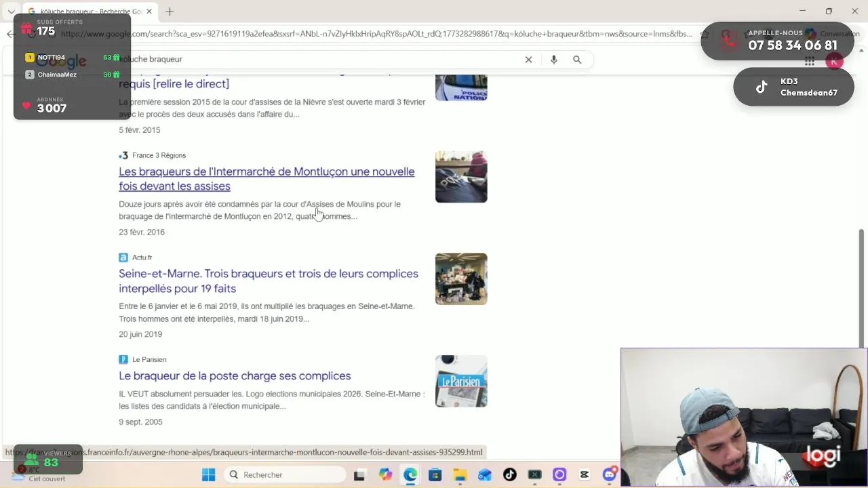Click the TikTok KD3 Chemsdean67 badge

tap(793, 87)
